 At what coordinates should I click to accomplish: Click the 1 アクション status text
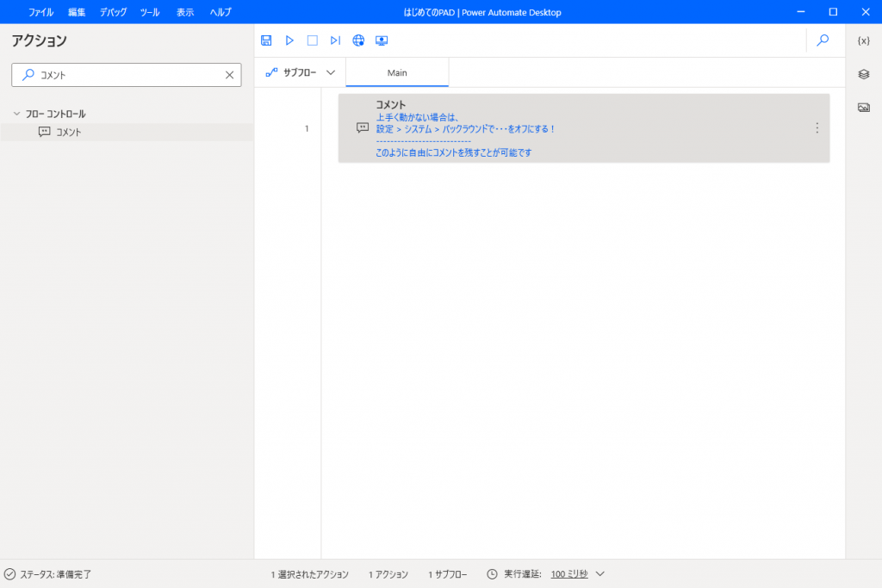tap(388, 574)
